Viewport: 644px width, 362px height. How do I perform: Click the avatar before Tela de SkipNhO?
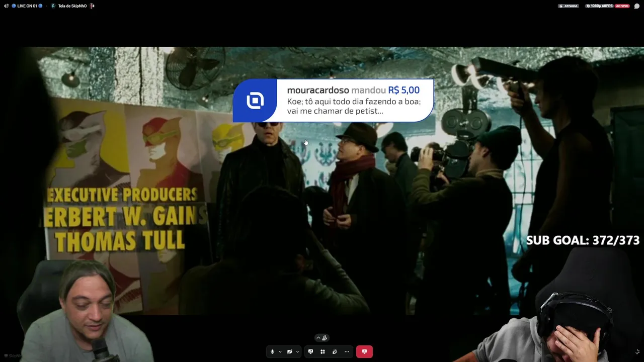coord(53,6)
